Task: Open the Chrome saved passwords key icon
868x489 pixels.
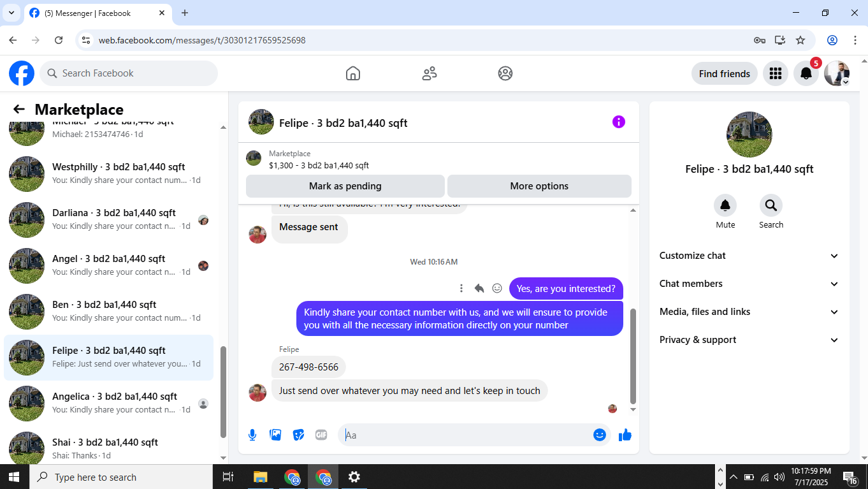Action: click(760, 40)
